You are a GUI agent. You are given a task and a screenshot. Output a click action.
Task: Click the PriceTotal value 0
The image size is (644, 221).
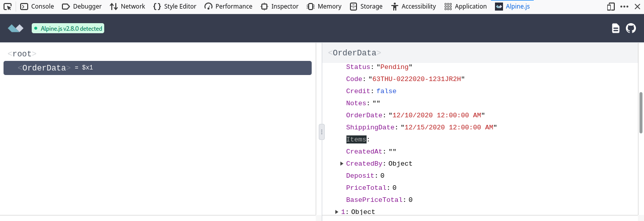[x=394, y=188]
